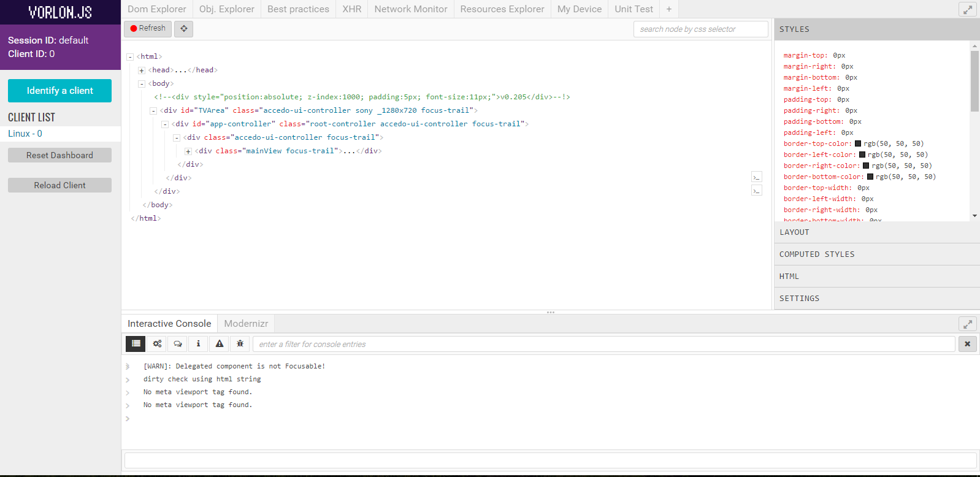This screenshot has height=477, width=980.
Task: Open the Best practices tab
Action: [298, 9]
